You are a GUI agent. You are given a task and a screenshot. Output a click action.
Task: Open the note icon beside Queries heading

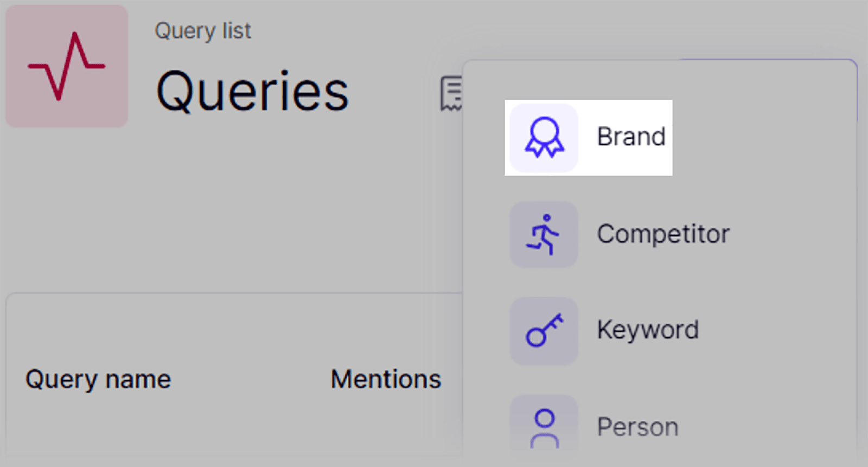point(452,93)
